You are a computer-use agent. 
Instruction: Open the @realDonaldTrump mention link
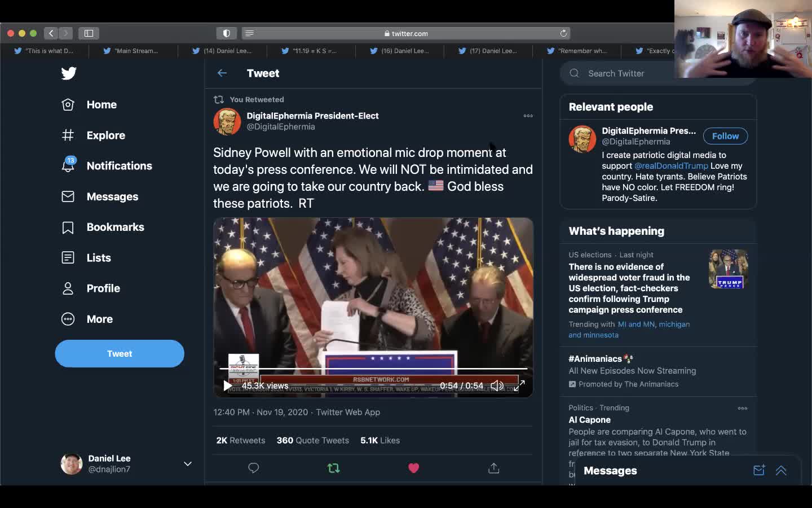click(671, 166)
